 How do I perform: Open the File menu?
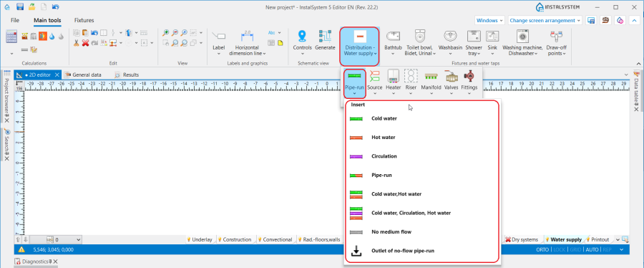(15, 20)
